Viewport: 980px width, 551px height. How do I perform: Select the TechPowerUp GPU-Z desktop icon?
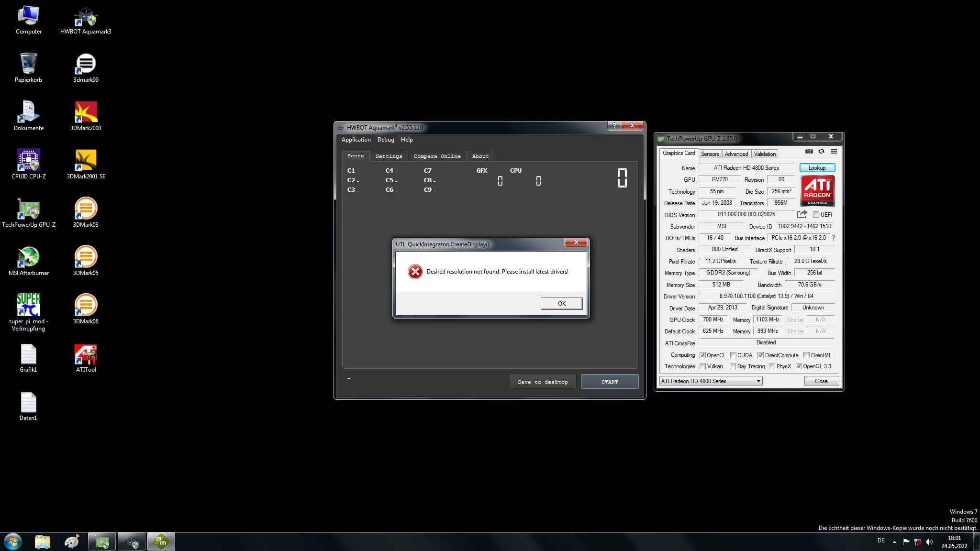pyautogui.click(x=28, y=213)
